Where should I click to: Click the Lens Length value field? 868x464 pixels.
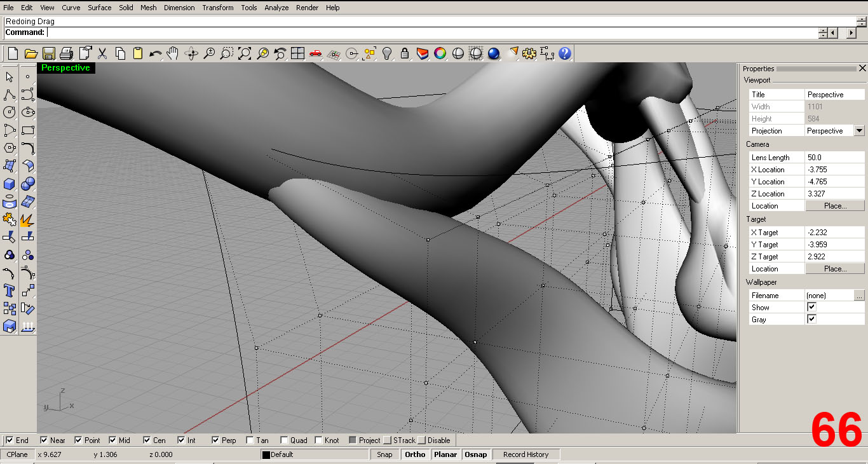click(835, 157)
